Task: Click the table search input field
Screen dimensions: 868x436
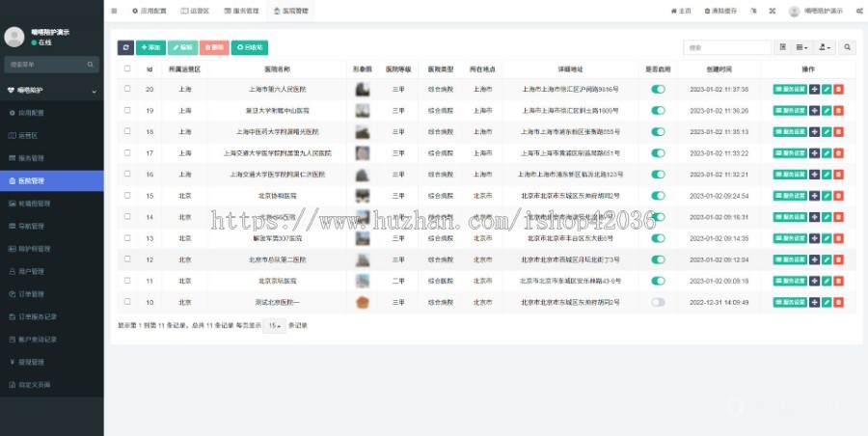Action: (x=727, y=47)
